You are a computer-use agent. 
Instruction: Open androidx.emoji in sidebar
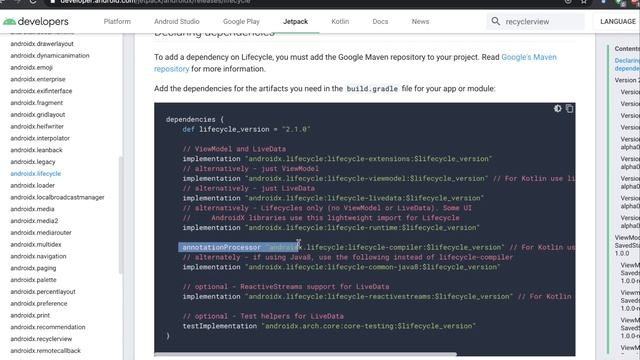click(x=31, y=67)
